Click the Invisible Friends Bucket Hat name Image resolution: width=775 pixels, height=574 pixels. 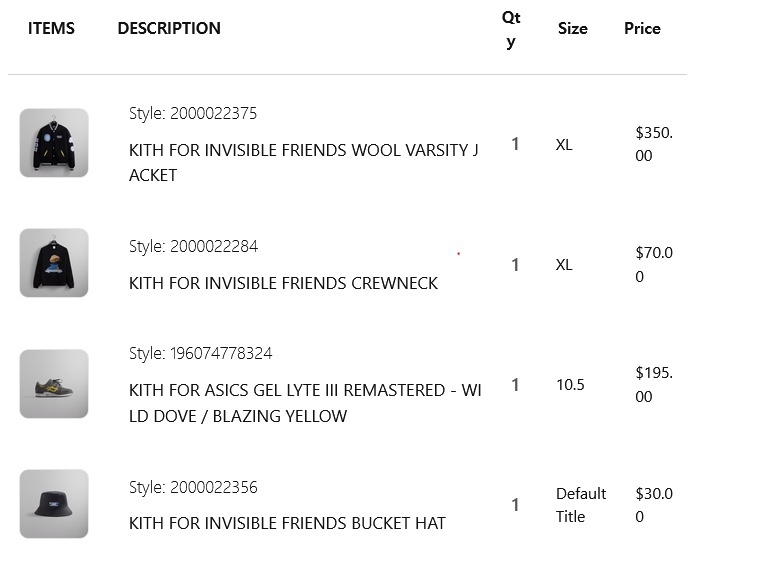pyautogui.click(x=287, y=523)
